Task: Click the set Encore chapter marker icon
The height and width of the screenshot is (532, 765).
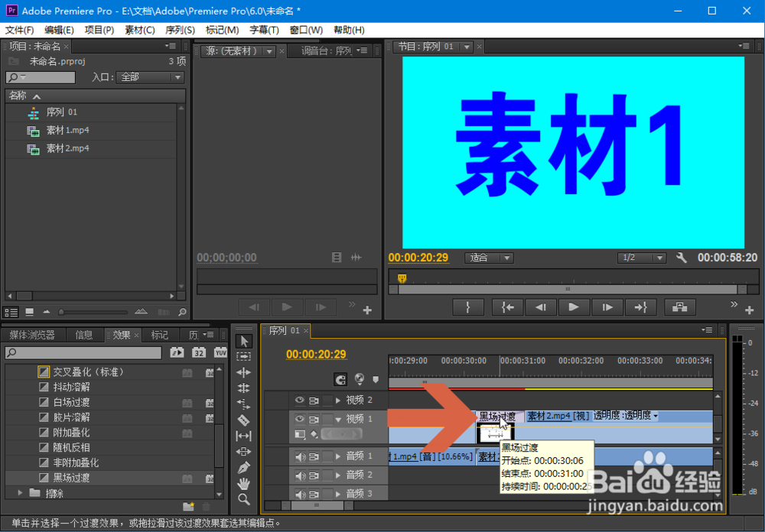Action: pos(360,378)
